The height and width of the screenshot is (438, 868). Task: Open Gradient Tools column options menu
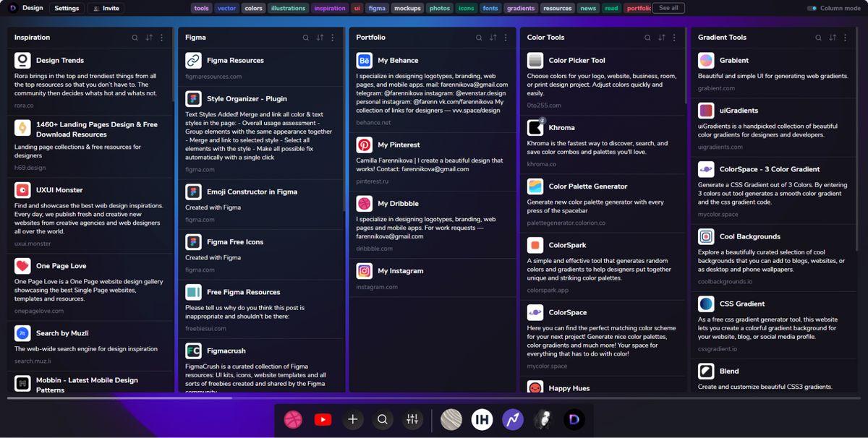[x=846, y=38]
